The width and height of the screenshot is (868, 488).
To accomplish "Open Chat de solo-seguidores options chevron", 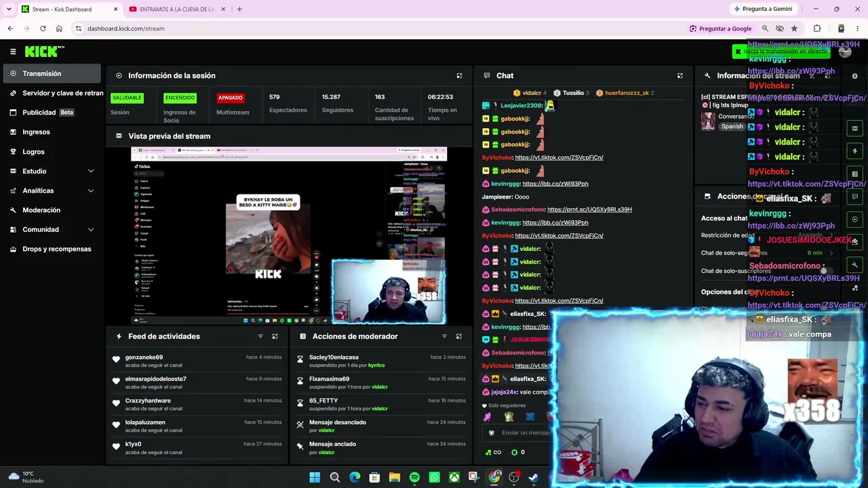I will (x=831, y=253).
